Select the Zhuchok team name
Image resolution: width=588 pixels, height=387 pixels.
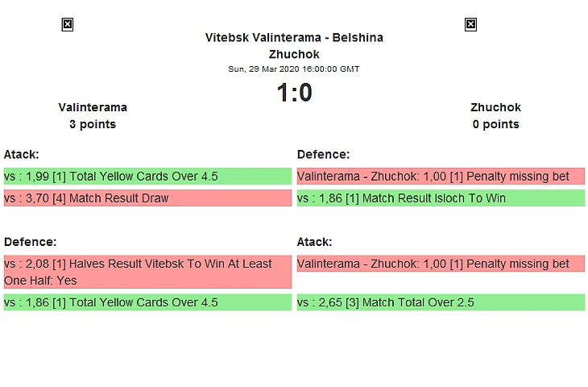tap(495, 107)
